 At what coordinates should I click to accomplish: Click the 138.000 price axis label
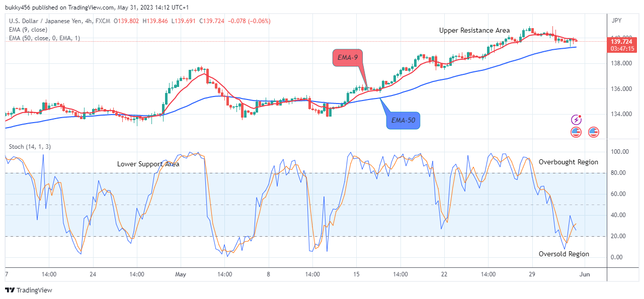[x=621, y=63]
